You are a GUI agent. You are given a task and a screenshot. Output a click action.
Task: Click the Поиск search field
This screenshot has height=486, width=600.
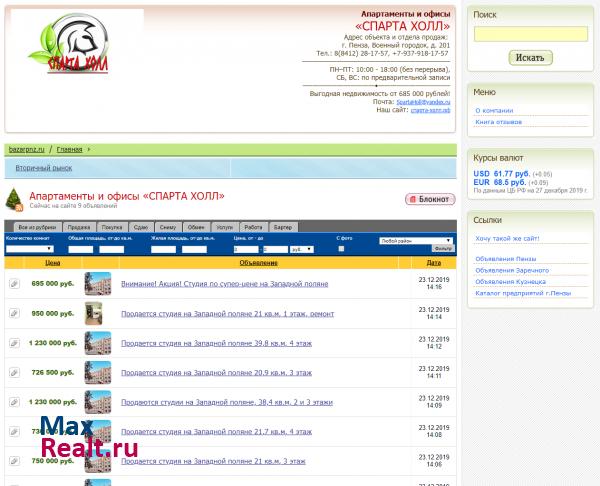[x=531, y=34]
